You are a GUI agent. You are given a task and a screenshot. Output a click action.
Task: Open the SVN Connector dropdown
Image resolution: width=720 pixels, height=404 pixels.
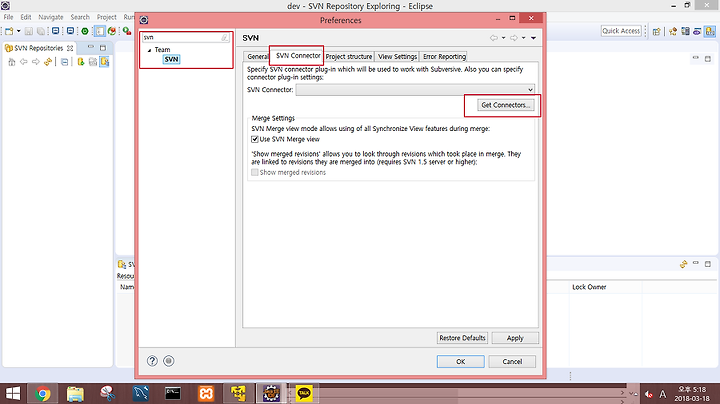[415, 90]
